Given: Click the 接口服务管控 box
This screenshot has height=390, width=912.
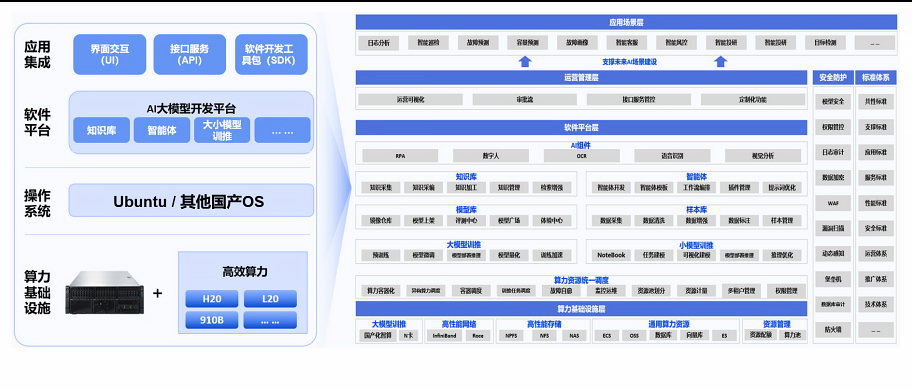Looking at the screenshot, I should point(639,99).
